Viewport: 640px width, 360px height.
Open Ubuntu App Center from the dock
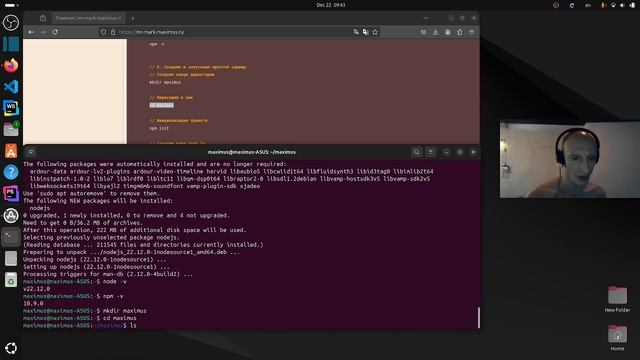[11, 151]
